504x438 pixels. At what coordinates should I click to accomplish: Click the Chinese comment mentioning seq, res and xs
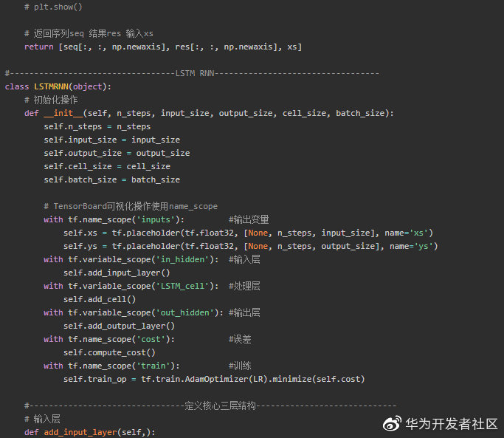pyautogui.click(x=89, y=33)
